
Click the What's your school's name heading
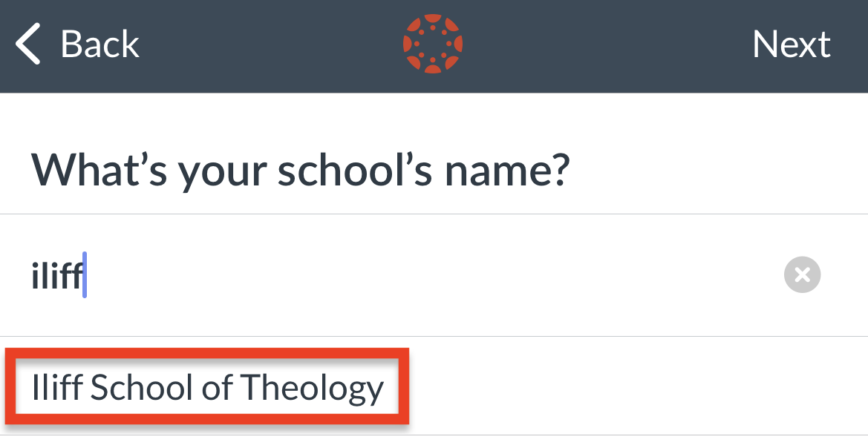pyautogui.click(x=299, y=169)
